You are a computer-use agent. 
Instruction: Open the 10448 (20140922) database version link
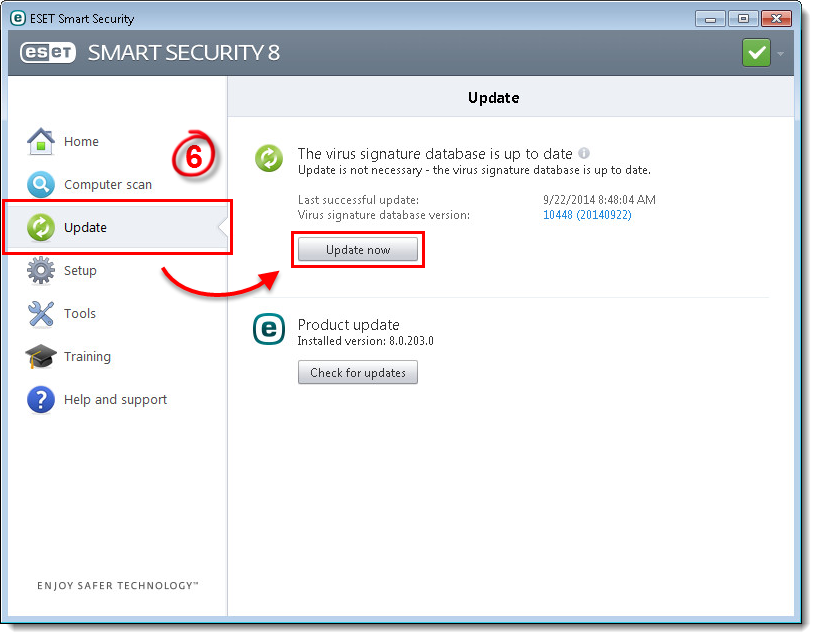pos(587,215)
